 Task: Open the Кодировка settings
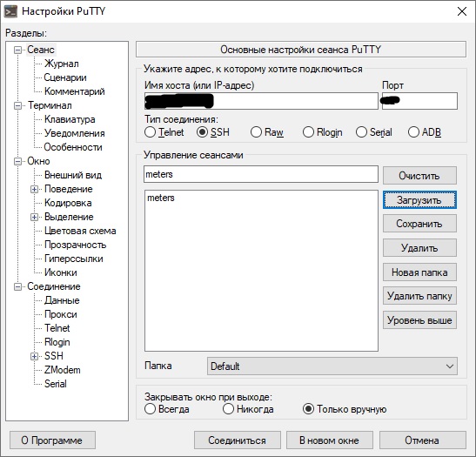coord(68,203)
